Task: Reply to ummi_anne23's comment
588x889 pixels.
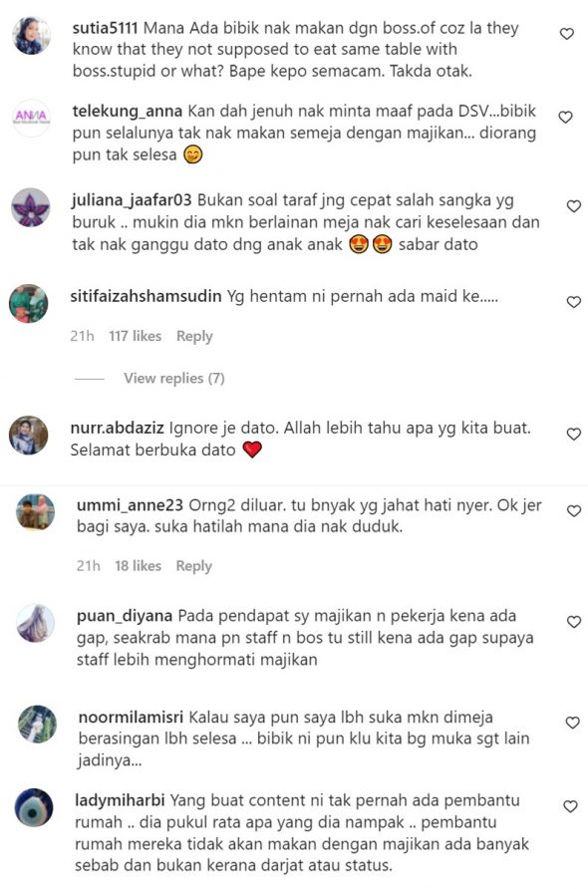Action: 194,566
